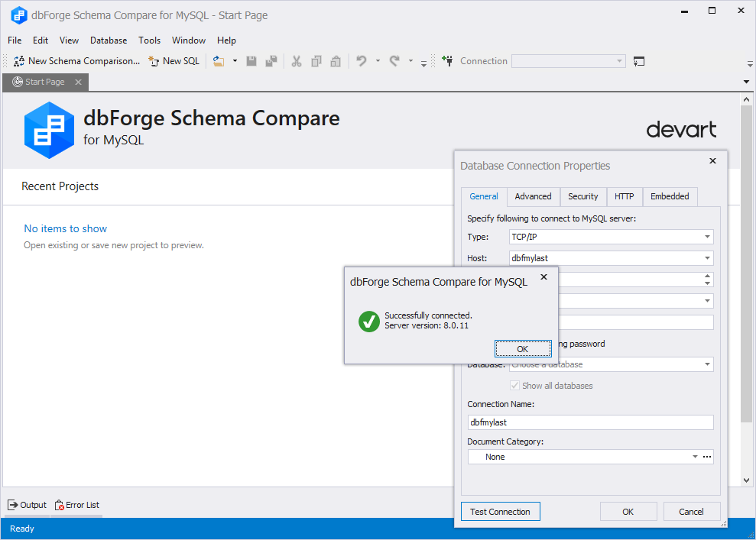This screenshot has height=540, width=756.
Task: Switch to the Advanced tab
Action: tap(533, 196)
